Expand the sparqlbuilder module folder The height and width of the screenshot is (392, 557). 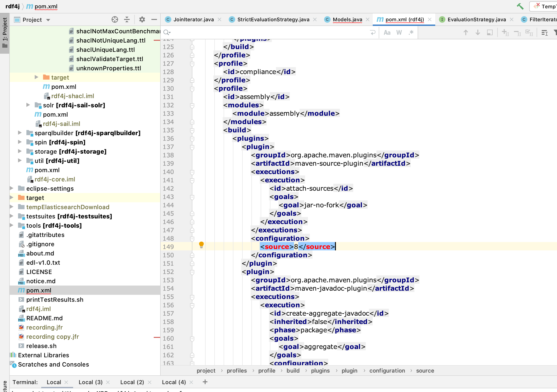coord(20,133)
